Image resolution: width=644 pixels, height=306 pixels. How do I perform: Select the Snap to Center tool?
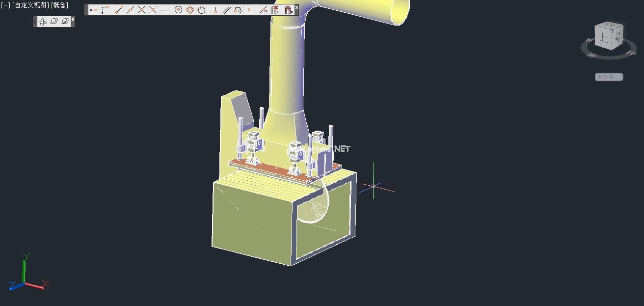(x=178, y=9)
